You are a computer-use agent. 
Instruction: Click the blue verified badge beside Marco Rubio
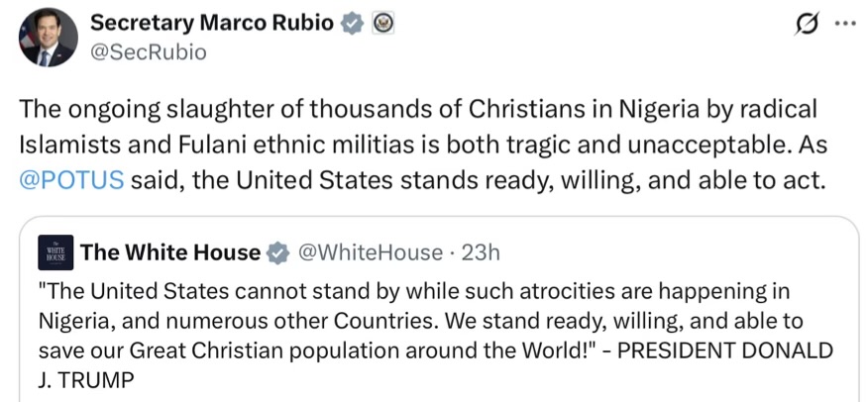(353, 24)
